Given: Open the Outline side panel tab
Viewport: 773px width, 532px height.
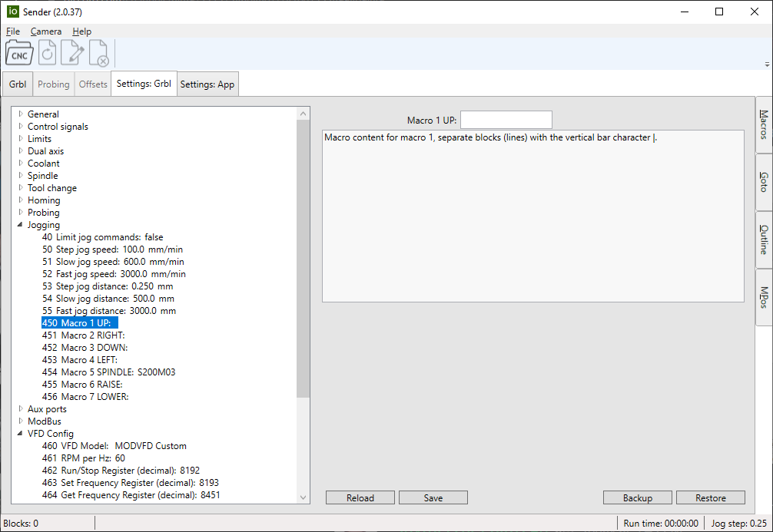Looking at the screenshot, I should click(764, 240).
